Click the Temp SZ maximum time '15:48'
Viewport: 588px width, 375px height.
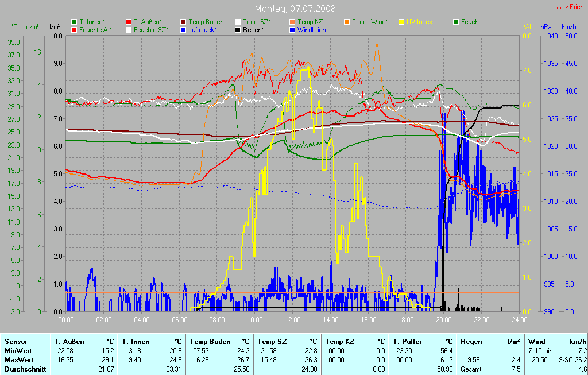pos(269,360)
